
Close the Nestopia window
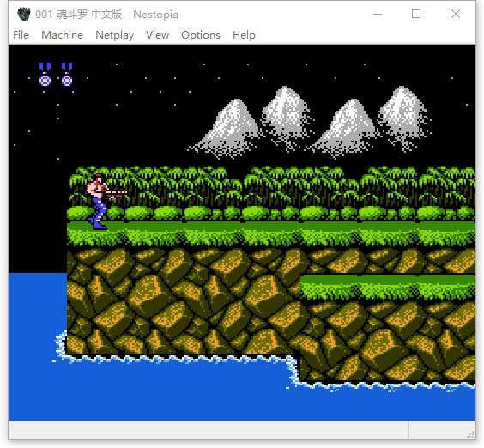coord(456,14)
